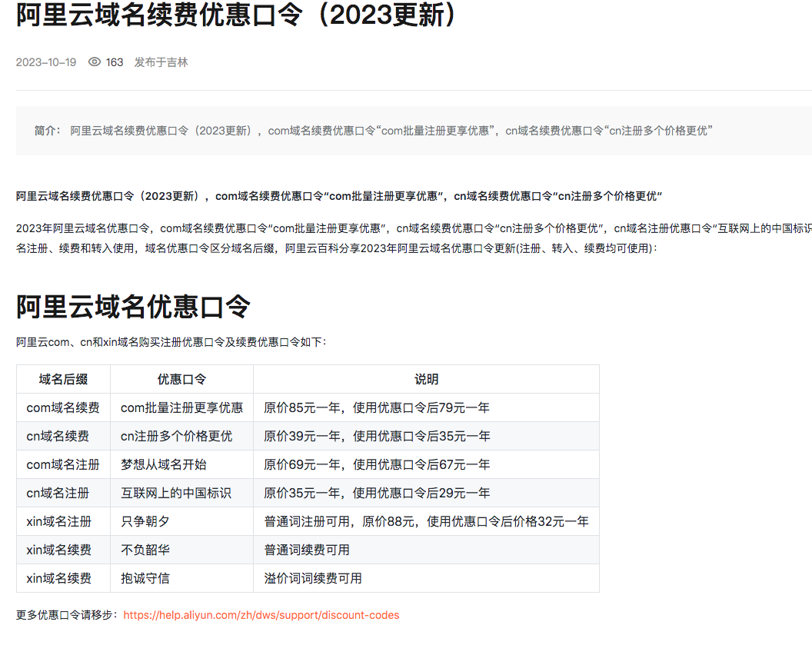
Task: Click the heading 阿里云域名优惠口令
Action: coord(134,307)
